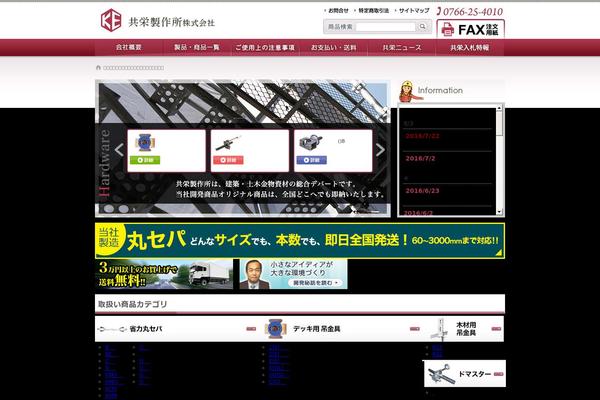Click the small button beside ドマスター
The width and height of the screenshot is (600, 400).
coord(498,374)
